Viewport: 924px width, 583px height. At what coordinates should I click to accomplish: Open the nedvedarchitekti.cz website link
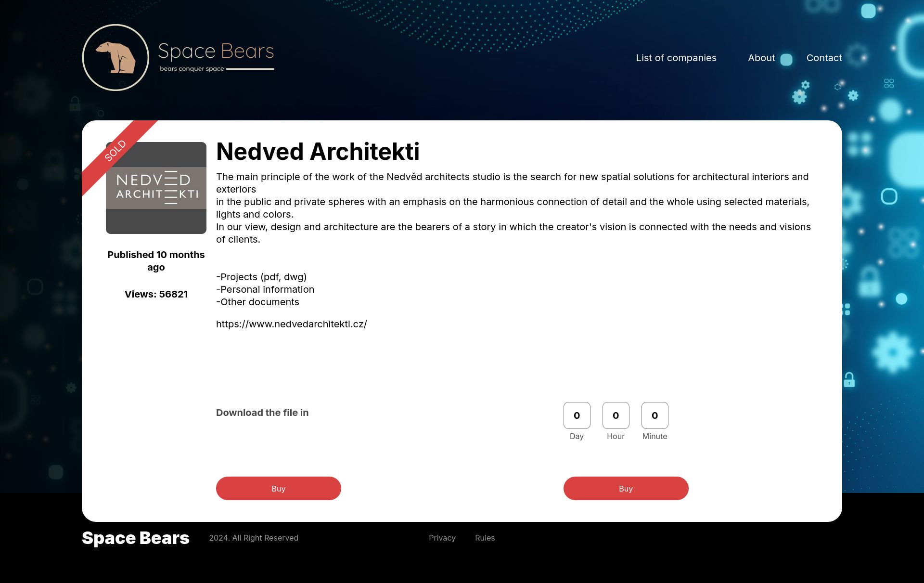pyautogui.click(x=291, y=324)
